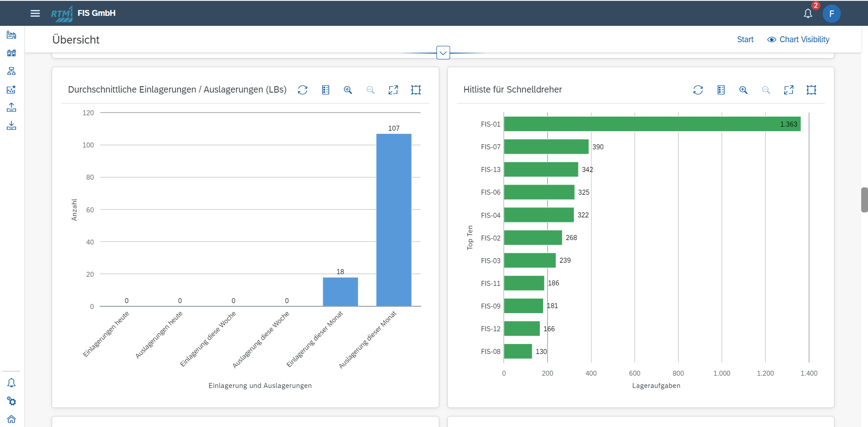Toggle Chart Visibility eye option
This screenshot has height=427, width=868.
pos(798,39)
